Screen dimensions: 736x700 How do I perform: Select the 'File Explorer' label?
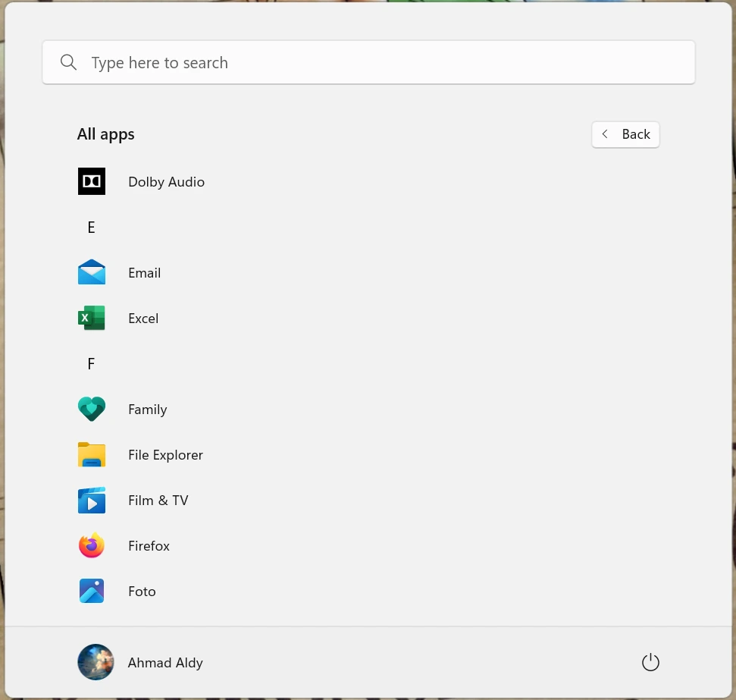[x=166, y=455]
